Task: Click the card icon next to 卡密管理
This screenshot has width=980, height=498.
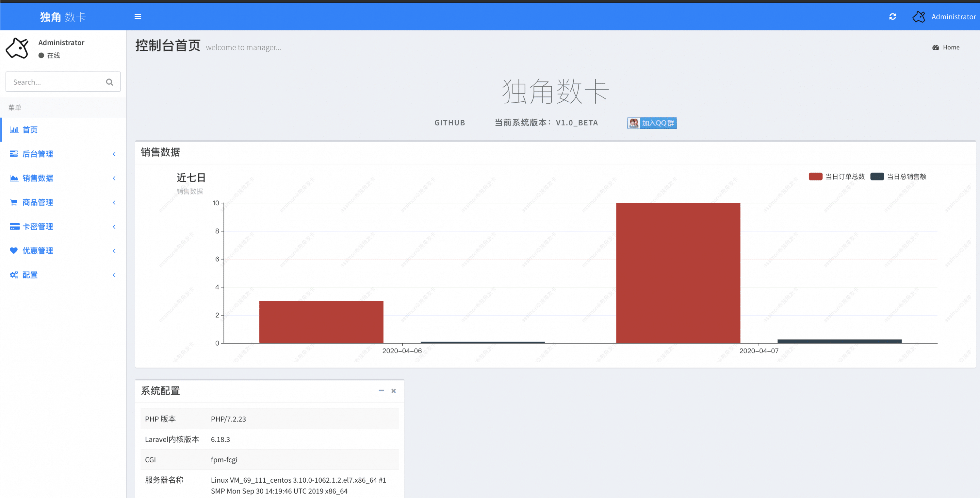Action: (14, 227)
